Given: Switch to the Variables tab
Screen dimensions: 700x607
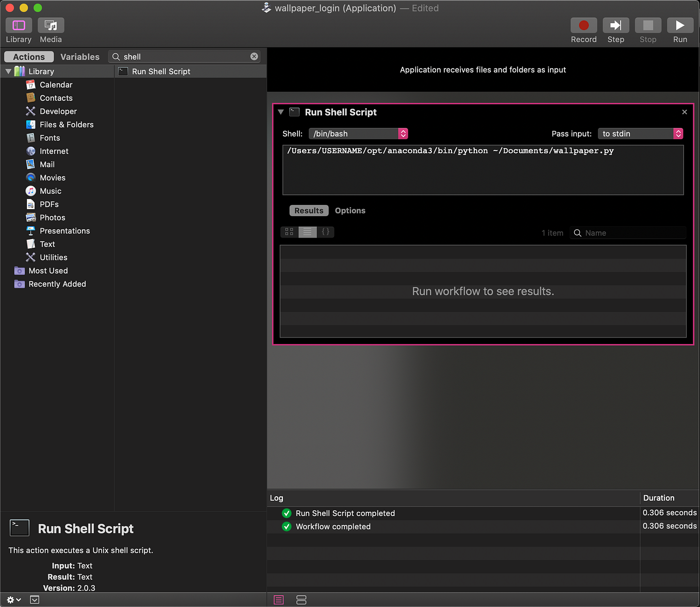Looking at the screenshot, I should click(80, 57).
